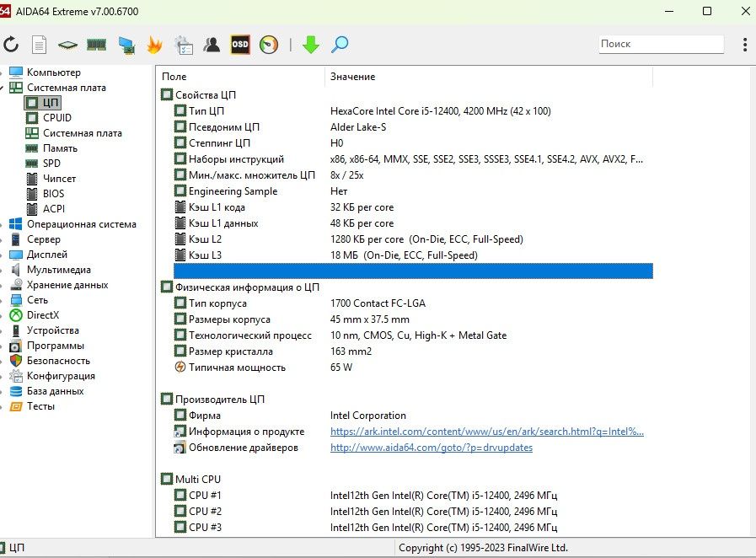Click the CPU #1 row

tap(413, 496)
